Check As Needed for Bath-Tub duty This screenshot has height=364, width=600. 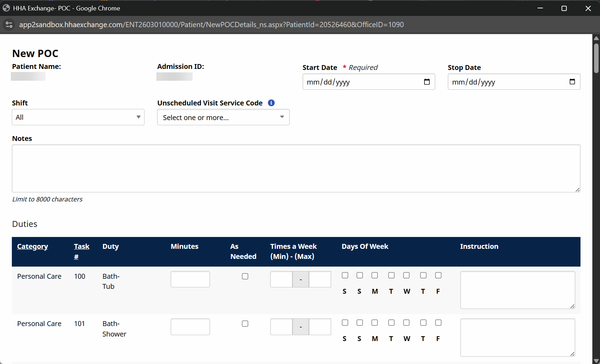click(245, 276)
